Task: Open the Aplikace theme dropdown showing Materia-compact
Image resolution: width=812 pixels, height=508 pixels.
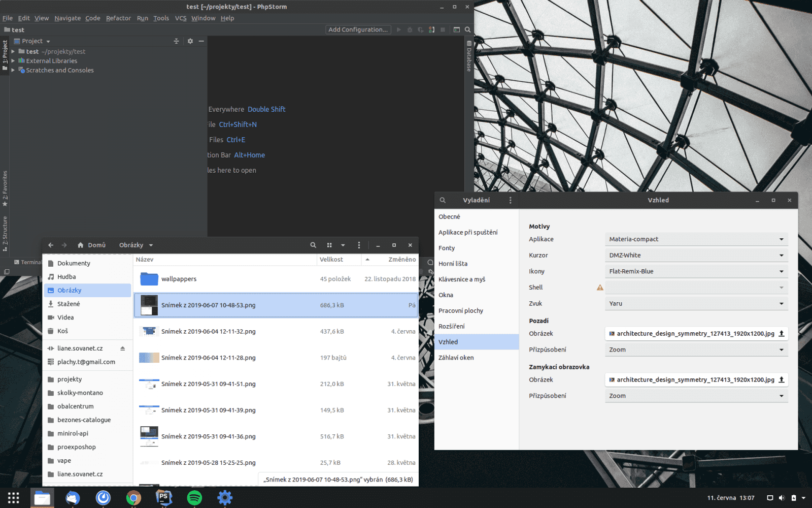Action: point(696,239)
